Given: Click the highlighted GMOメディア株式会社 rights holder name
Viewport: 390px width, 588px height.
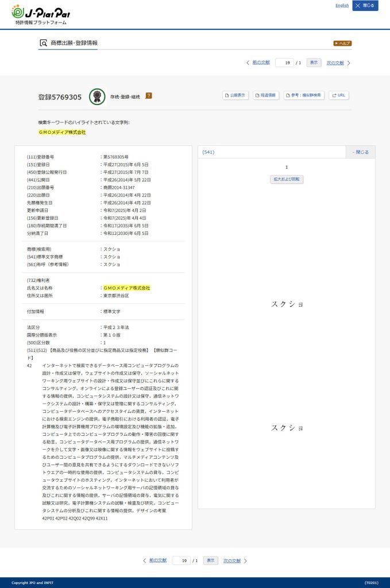Looking at the screenshot, I should click(127, 288).
